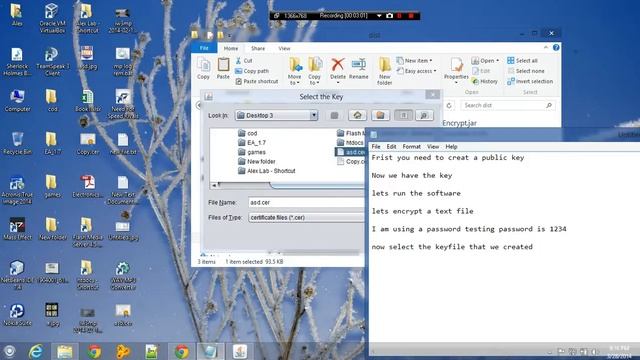Open the File tab in Explorer

pyautogui.click(x=204, y=48)
